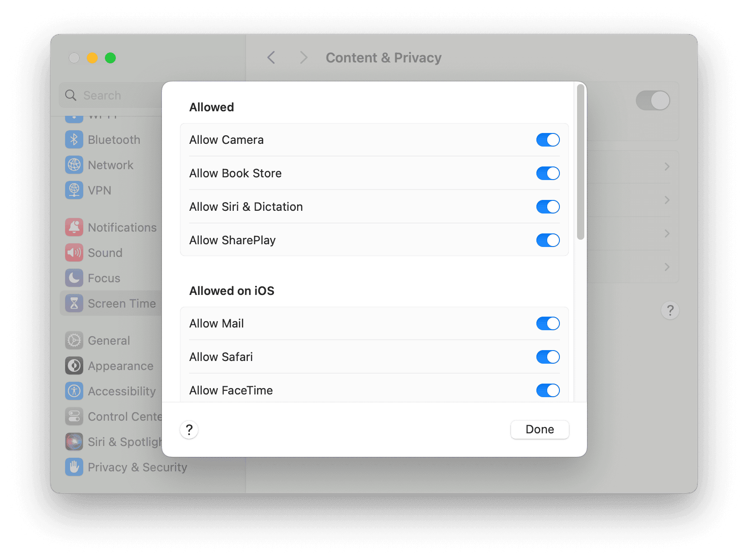748x560 pixels.
Task: Click the Accessibility icon in sidebar
Action: coord(74,391)
